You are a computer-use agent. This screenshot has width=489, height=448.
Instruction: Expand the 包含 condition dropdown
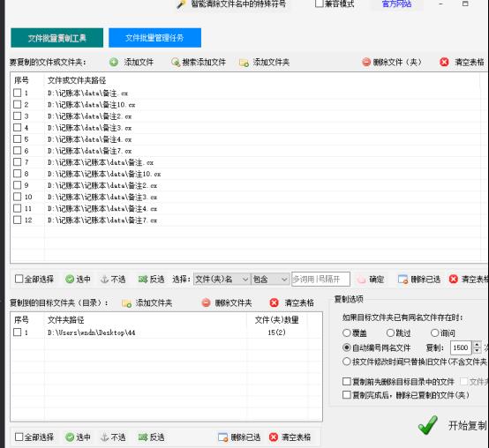[x=270, y=280]
